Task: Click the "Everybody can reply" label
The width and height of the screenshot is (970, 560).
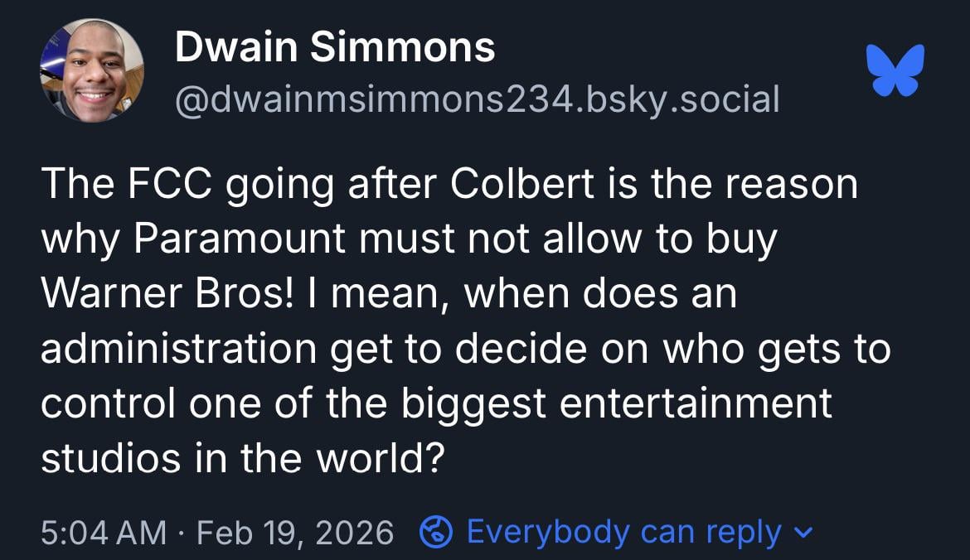Action: point(623,531)
